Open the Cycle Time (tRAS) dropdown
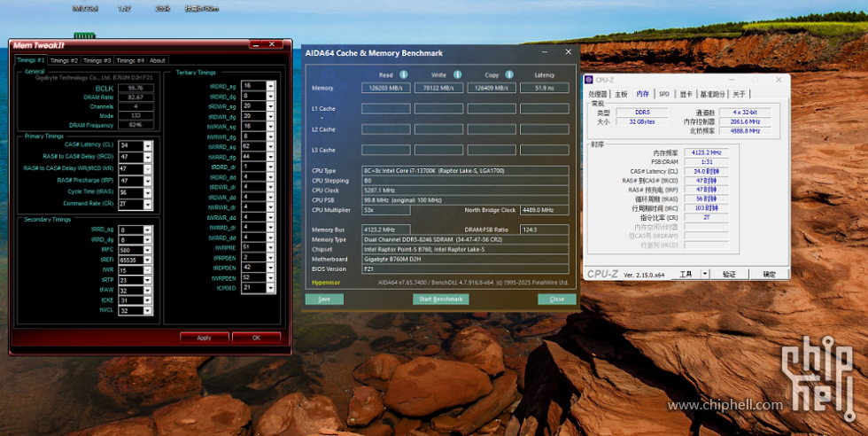Viewport: 868px width, 436px height. tap(147, 193)
